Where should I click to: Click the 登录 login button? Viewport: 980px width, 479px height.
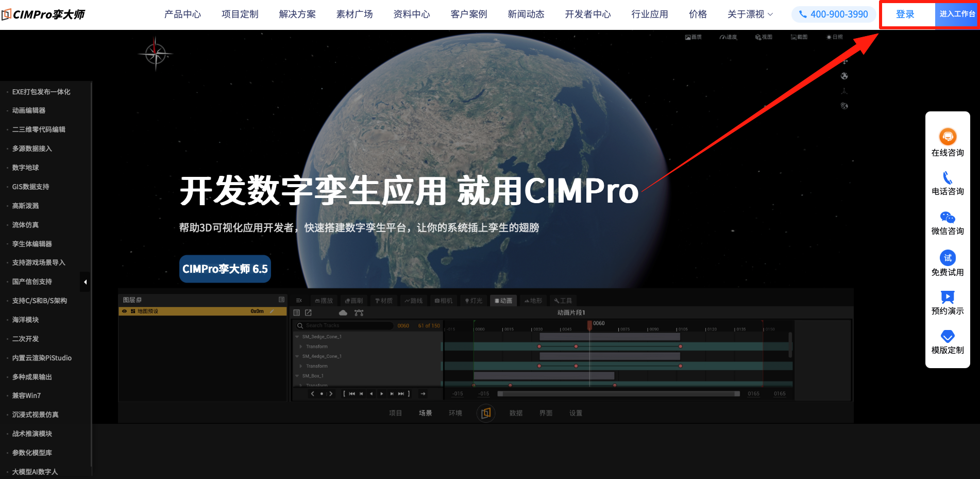[x=905, y=14]
